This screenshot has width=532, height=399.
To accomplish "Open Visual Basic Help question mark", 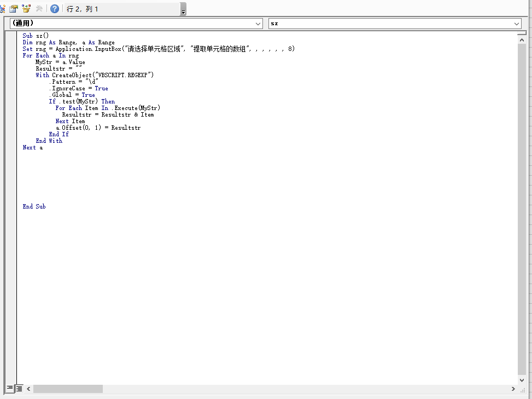I will [55, 9].
